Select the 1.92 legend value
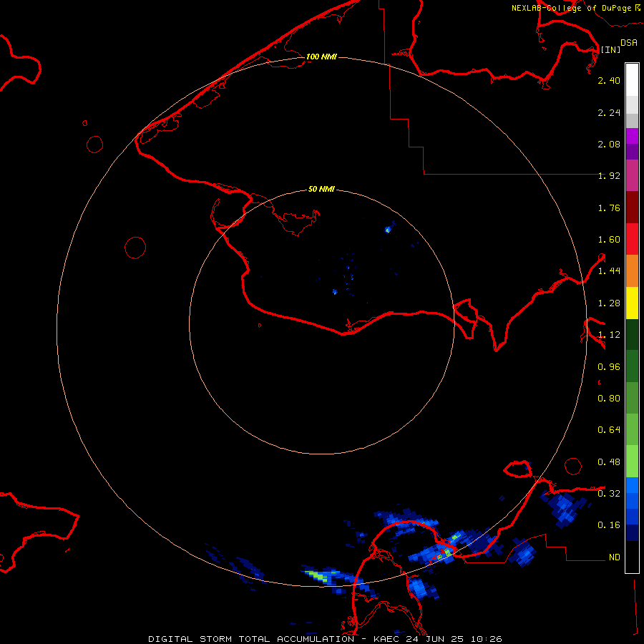644x644 pixels. [609, 176]
